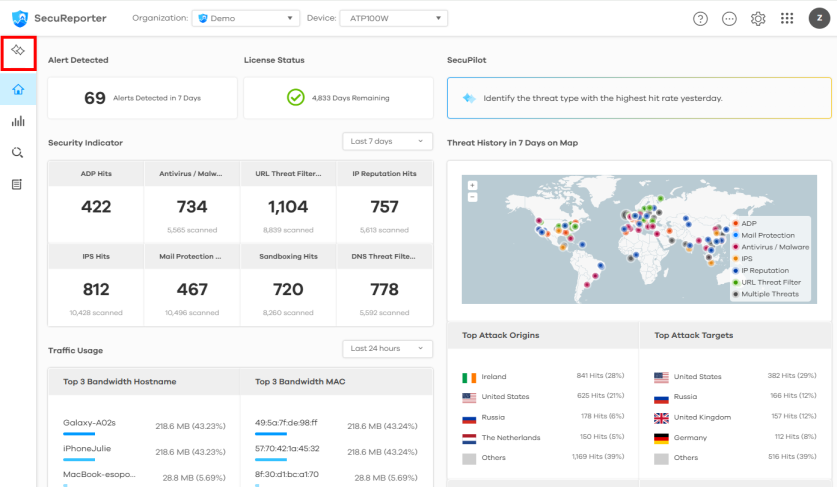The width and height of the screenshot is (837, 487).
Task: Click the SecuPilot threat type suggestion
Action: 638,98
